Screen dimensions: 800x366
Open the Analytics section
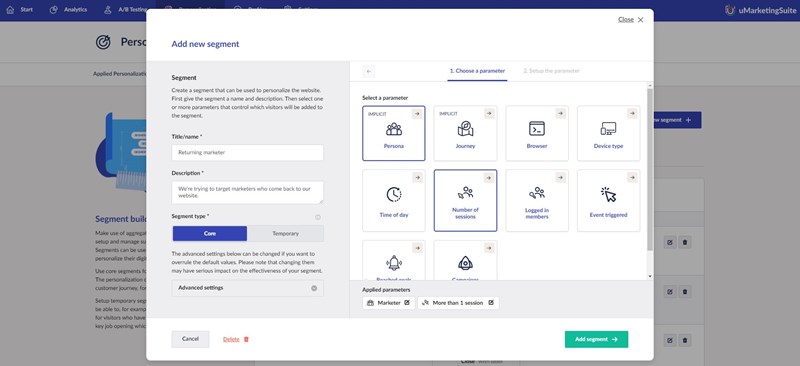point(68,10)
